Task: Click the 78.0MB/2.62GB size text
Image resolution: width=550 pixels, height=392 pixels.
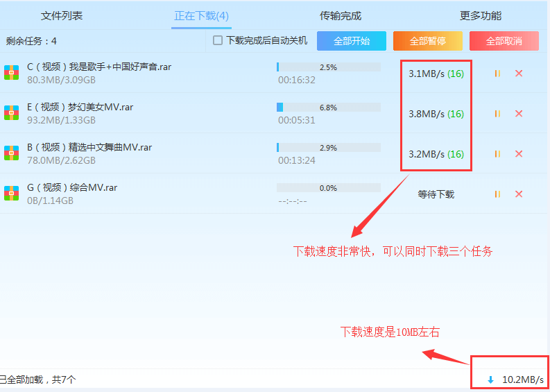Action: point(62,160)
